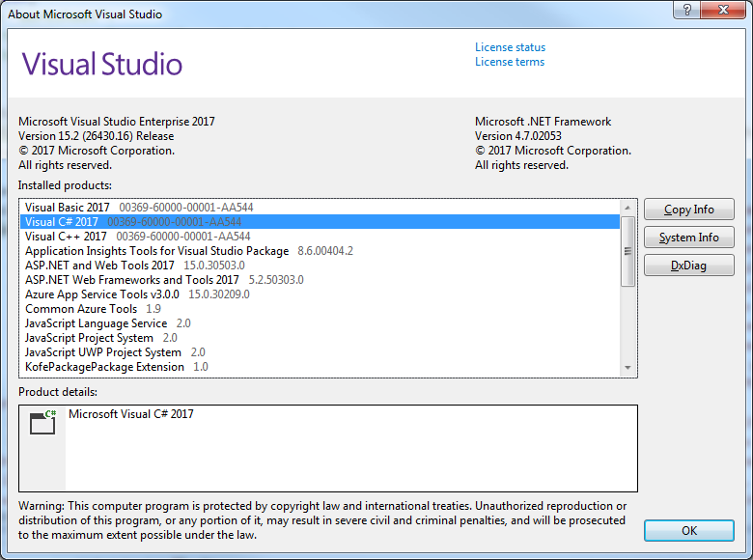This screenshot has width=753, height=560.
Task: Click the list's down scroll arrow
Action: click(x=627, y=368)
